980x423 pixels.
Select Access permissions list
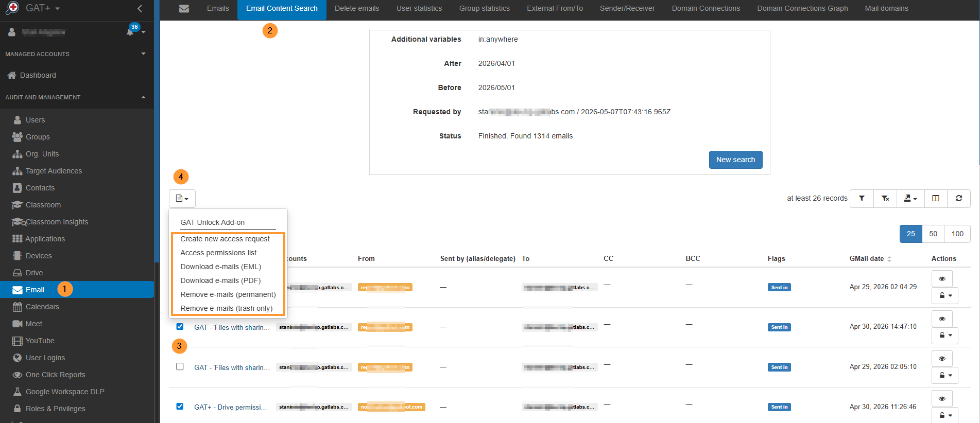click(x=218, y=253)
